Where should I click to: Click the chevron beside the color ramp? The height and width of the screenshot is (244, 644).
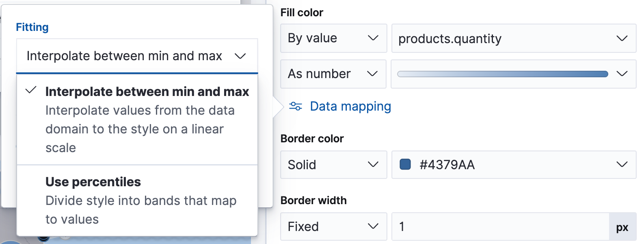[x=622, y=74]
